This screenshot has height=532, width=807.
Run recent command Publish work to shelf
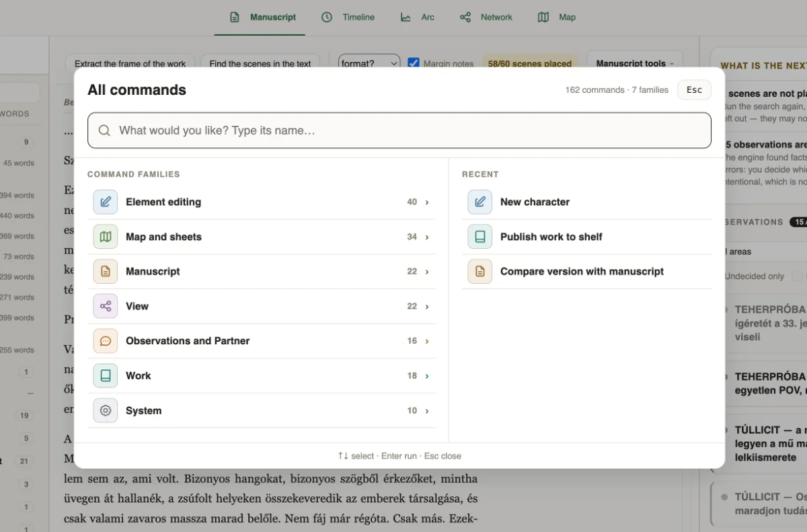[x=586, y=237]
